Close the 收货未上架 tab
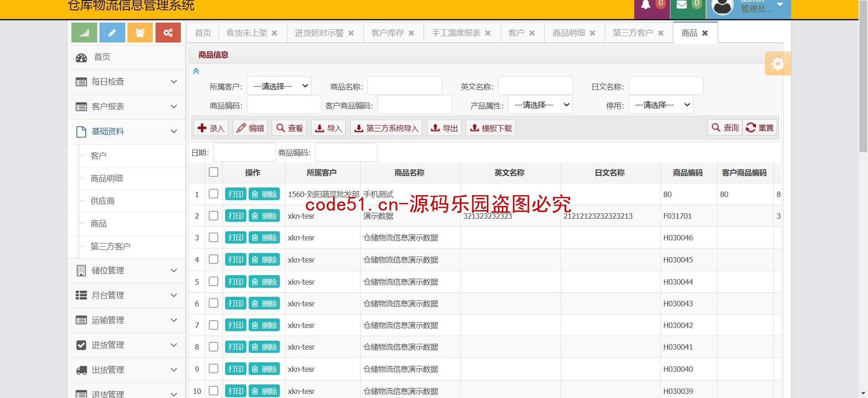This screenshot has width=868, height=398. pyautogui.click(x=274, y=33)
